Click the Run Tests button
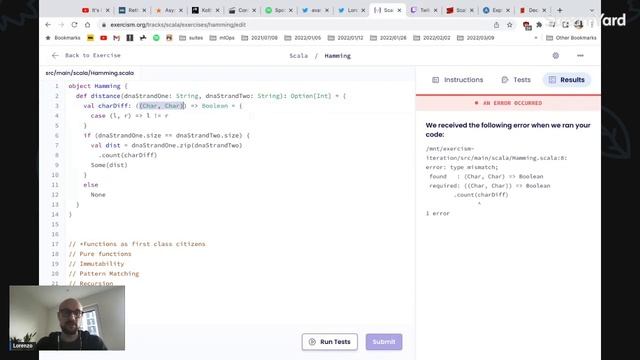 click(330, 342)
